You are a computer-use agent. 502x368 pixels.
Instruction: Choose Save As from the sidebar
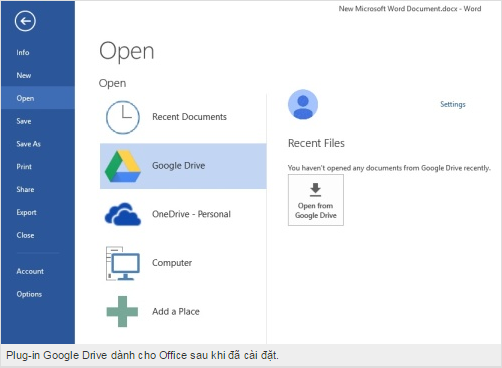pos(28,144)
